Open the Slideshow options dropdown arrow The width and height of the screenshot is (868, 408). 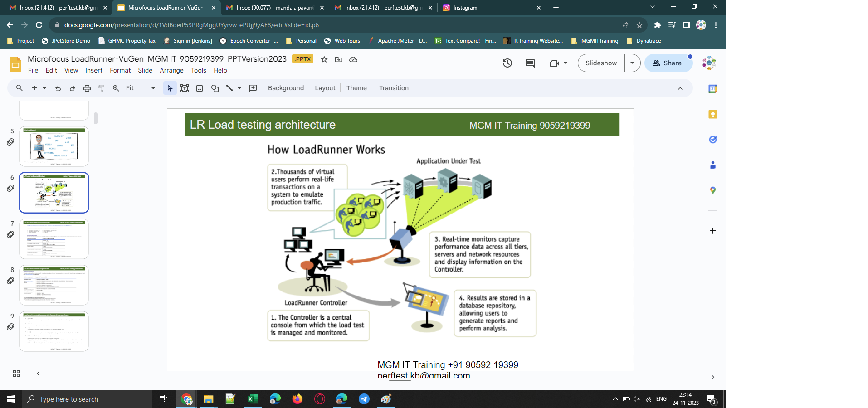[x=632, y=63]
